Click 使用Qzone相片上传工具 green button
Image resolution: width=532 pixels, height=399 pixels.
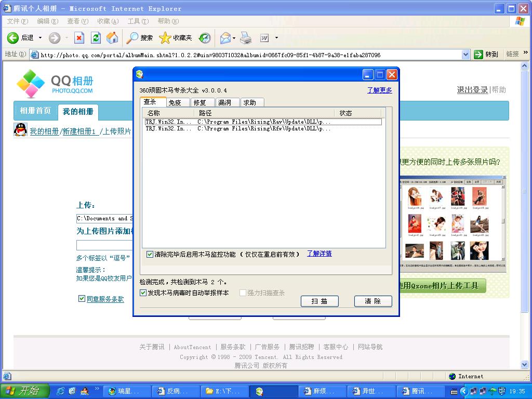(x=443, y=286)
